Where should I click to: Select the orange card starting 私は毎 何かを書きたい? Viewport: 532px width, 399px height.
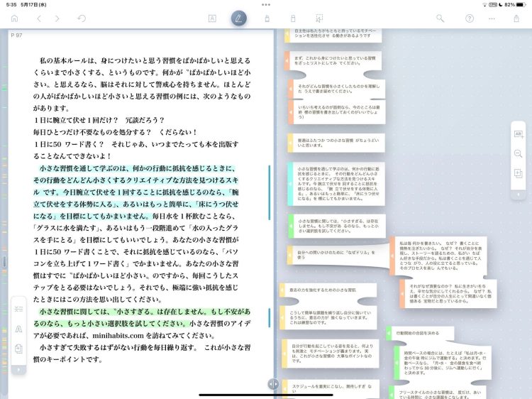tap(438, 256)
